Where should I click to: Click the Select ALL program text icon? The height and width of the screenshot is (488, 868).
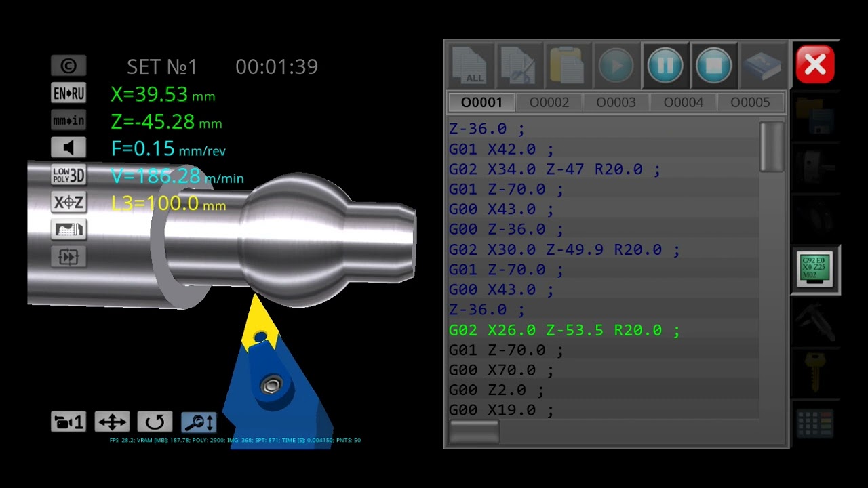[470, 66]
